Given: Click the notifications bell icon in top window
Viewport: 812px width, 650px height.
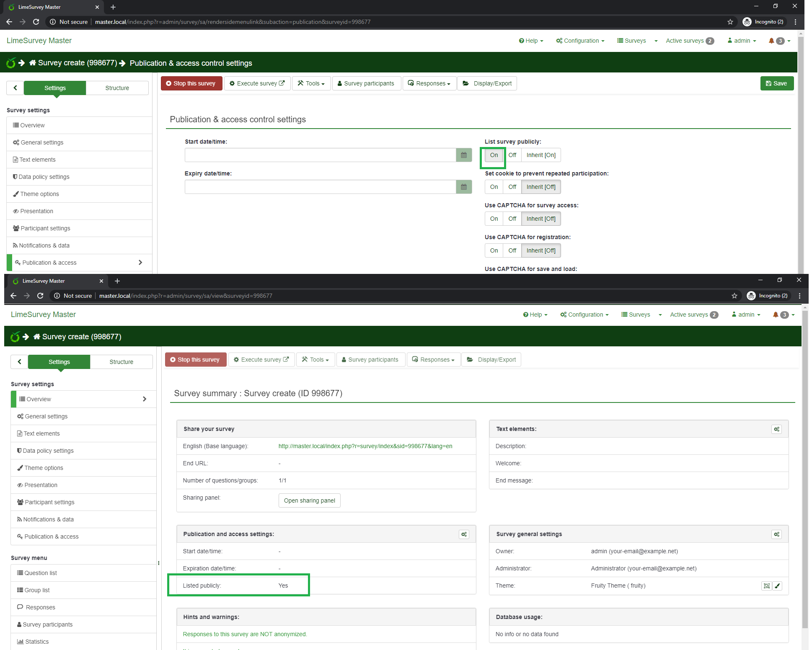Looking at the screenshot, I should point(771,41).
